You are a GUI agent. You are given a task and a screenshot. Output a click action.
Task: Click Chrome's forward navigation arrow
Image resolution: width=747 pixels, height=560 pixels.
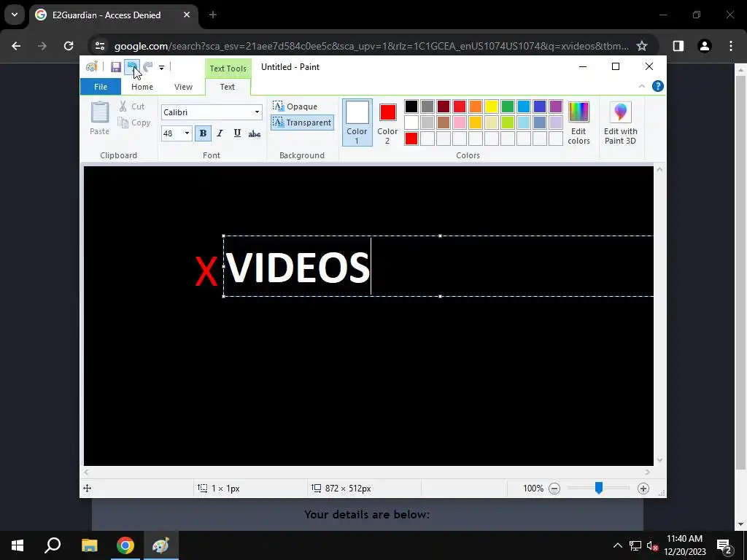(x=42, y=46)
